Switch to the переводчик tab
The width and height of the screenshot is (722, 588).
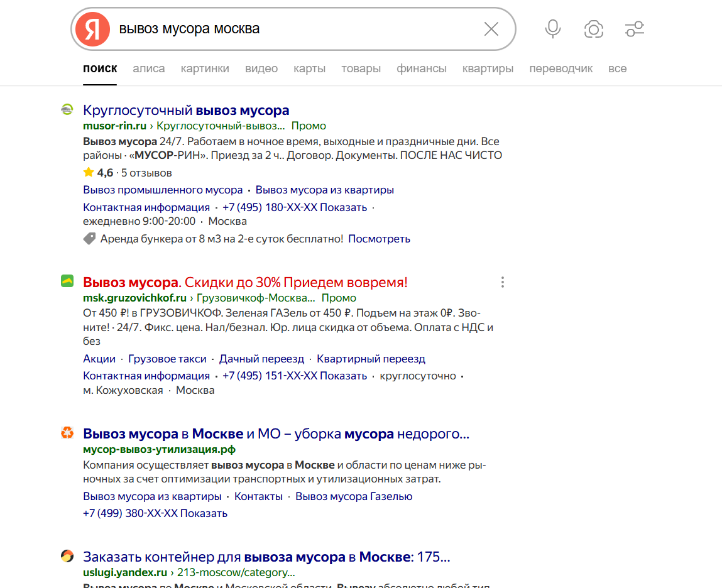pos(561,68)
